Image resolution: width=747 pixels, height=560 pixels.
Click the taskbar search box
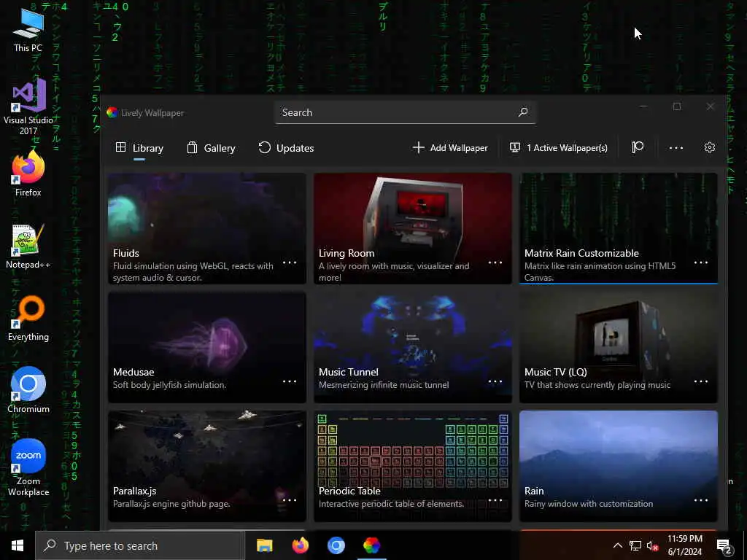click(140, 545)
